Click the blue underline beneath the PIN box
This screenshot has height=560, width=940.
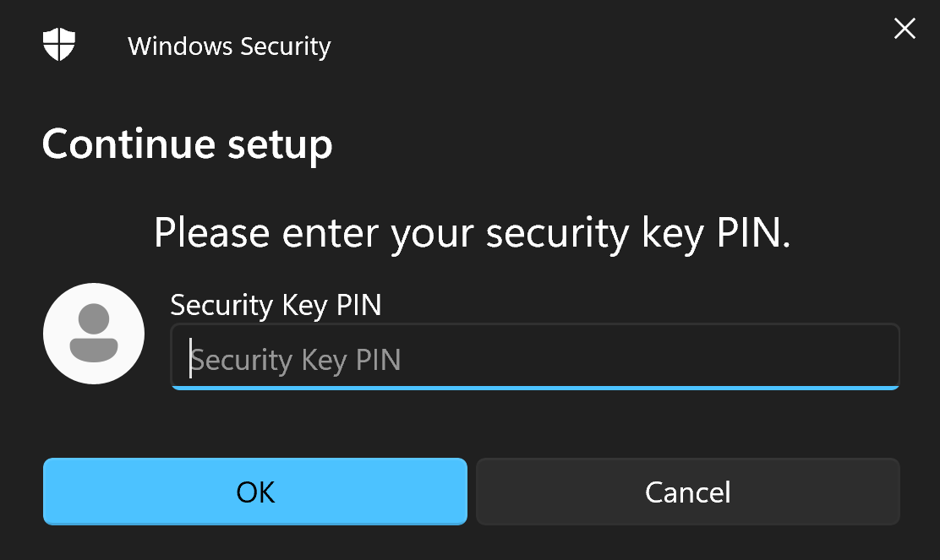point(534,388)
